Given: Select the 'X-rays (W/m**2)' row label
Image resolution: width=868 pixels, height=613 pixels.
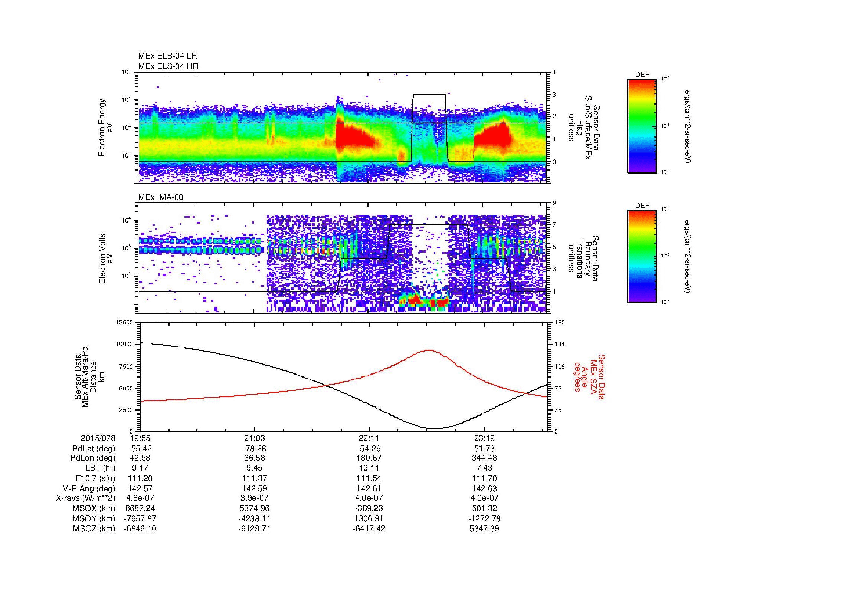Looking at the screenshot, I should [x=85, y=498].
